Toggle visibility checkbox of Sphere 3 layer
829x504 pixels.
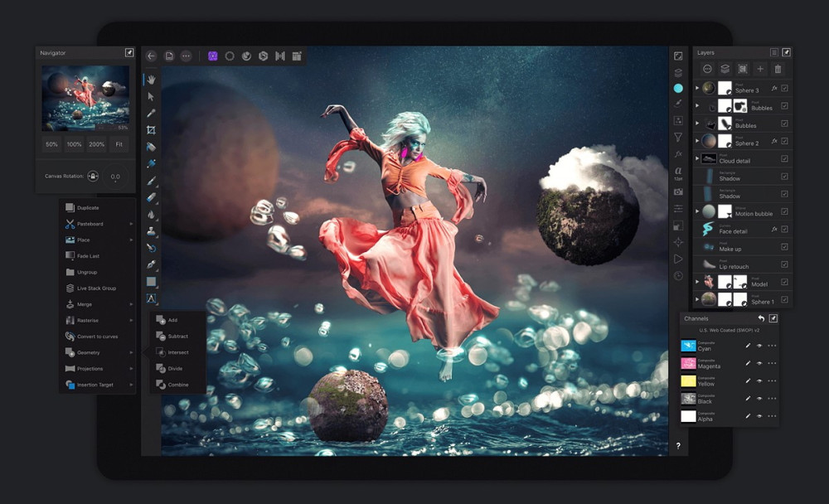[784, 89]
